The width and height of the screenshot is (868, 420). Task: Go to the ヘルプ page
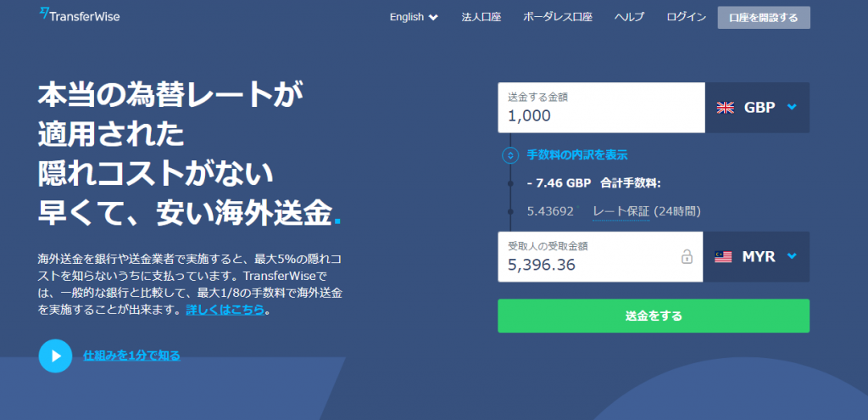(x=629, y=17)
